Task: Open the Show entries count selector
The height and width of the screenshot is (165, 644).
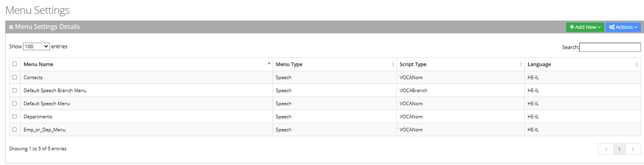Action: [x=36, y=47]
